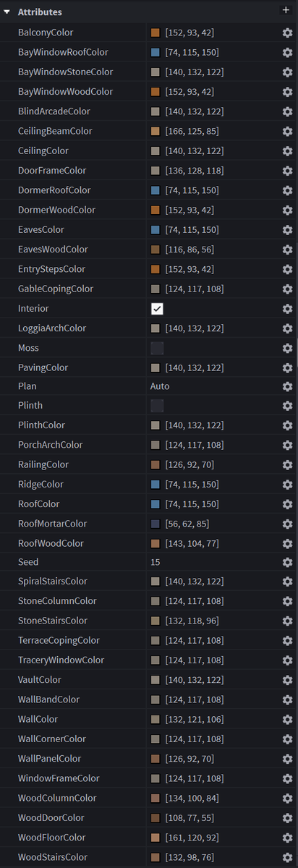
Task: Enable the Plinth checkbox
Action: (x=157, y=406)
